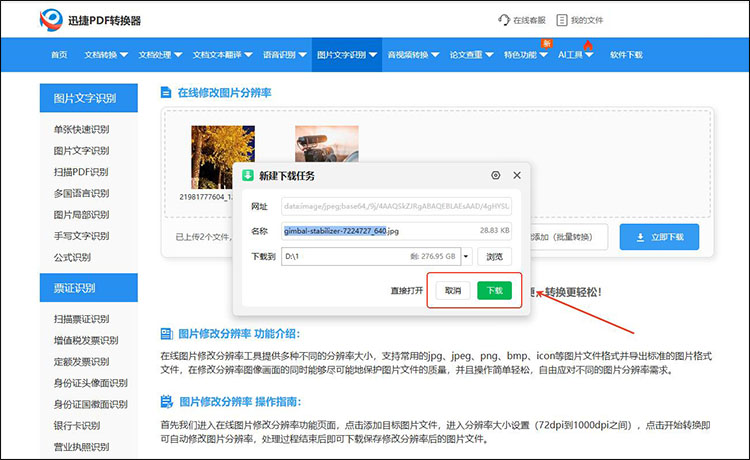Image resolution: width=750 pixels, height=460 pixels.
Task: Open 定额发票识别 in sidebar
Action: coord(81,361)
